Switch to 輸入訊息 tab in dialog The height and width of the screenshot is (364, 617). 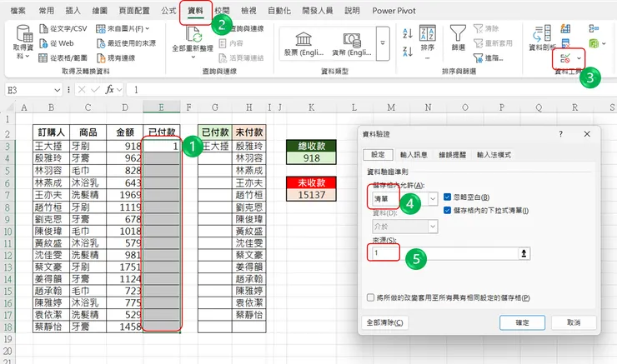pyautogui.click(x=414, y=155)
